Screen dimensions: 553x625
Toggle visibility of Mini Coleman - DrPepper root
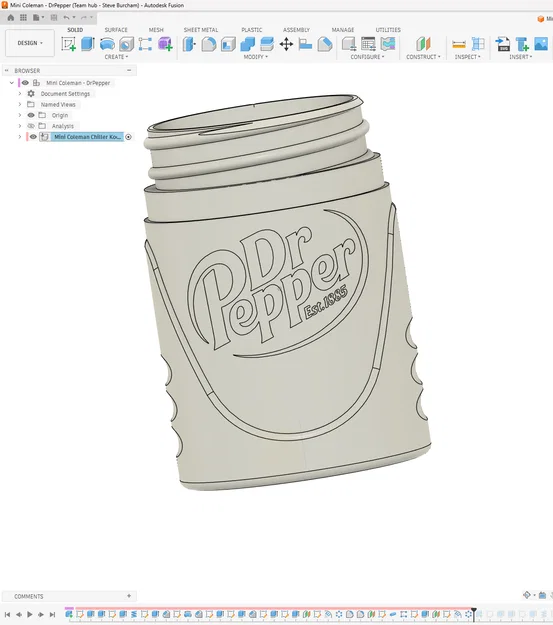pos(25,83)
